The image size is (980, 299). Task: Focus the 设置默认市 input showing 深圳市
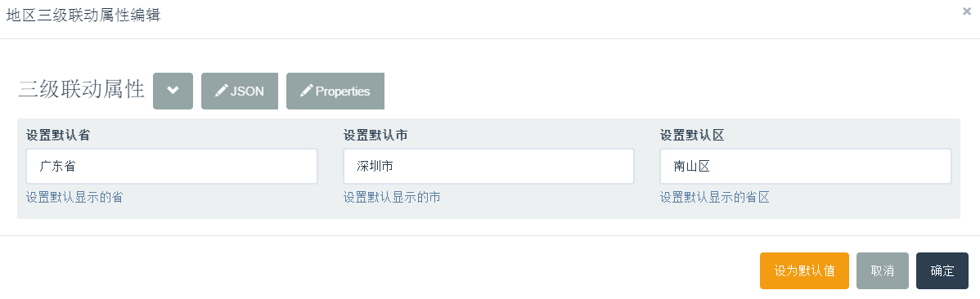point(488,166)
